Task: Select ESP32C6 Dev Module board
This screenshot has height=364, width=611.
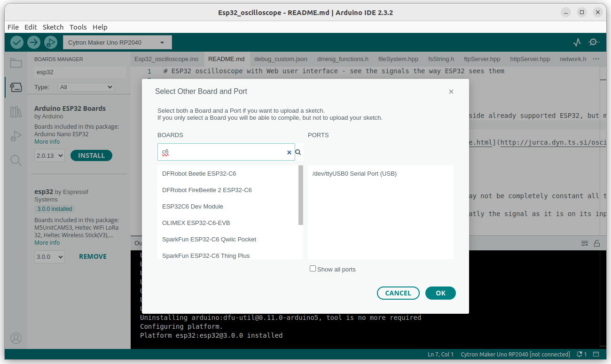Action: pos(228,207)
